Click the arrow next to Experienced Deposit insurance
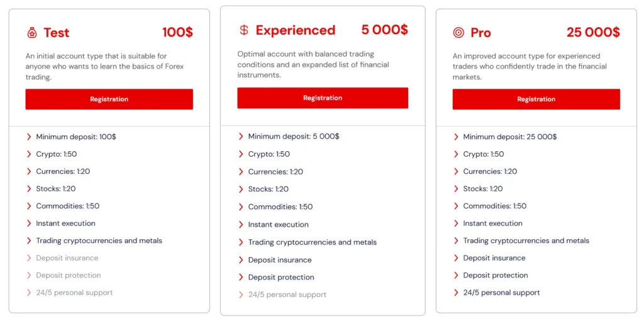The image size is (644, 323). tap(241, 260)
